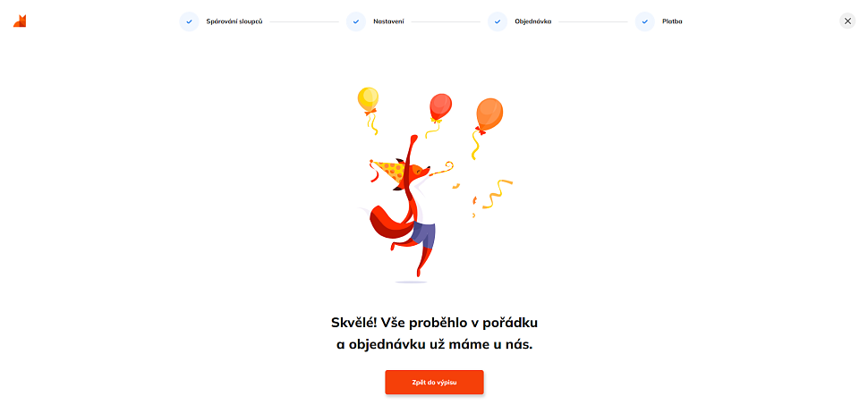The image size is (868, 413).
Task: Click the checkmark circle for Objednávka step
Action: (498, 21)
